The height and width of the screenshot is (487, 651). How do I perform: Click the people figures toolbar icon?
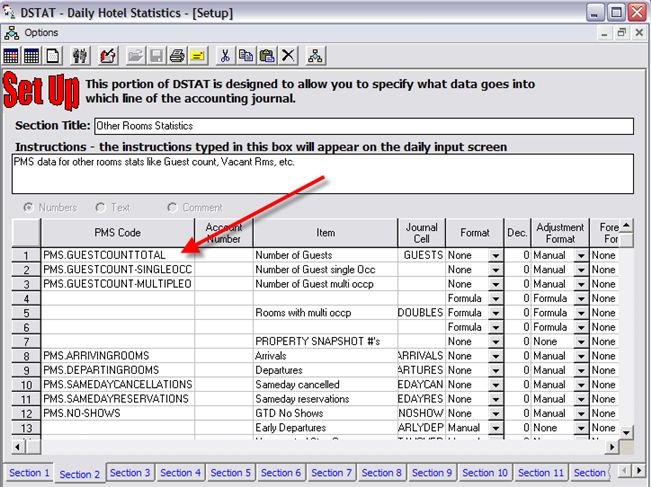tap(80, 56)
